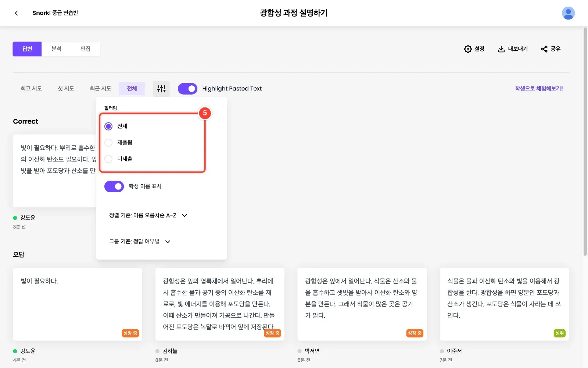Switch to the 분석 tab
The width and height of the screenshot is (588, 368).
[x=56, y=49]
